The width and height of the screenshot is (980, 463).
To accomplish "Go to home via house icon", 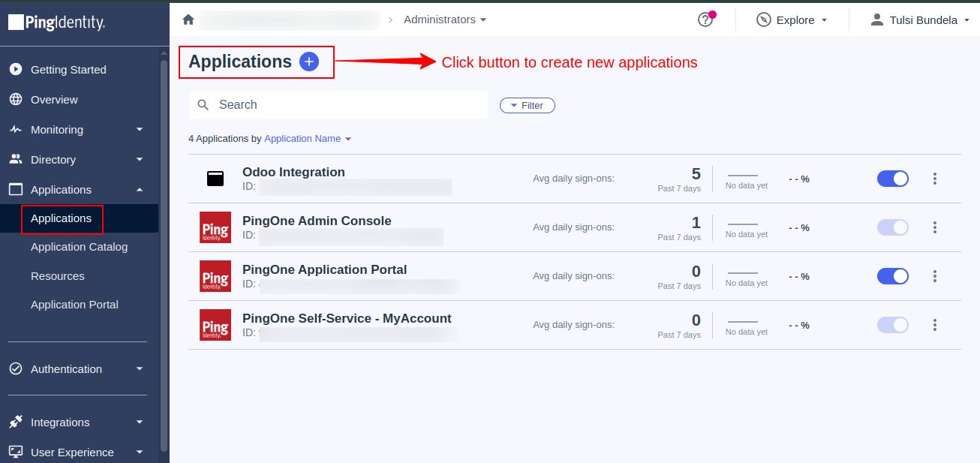I will 188,20.
